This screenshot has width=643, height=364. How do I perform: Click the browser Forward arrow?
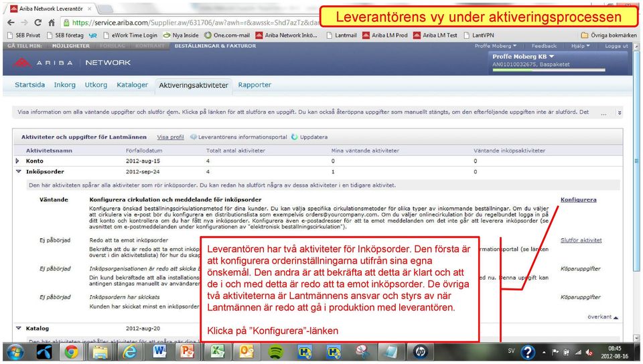pyautogui.click(x=24, y=23)
